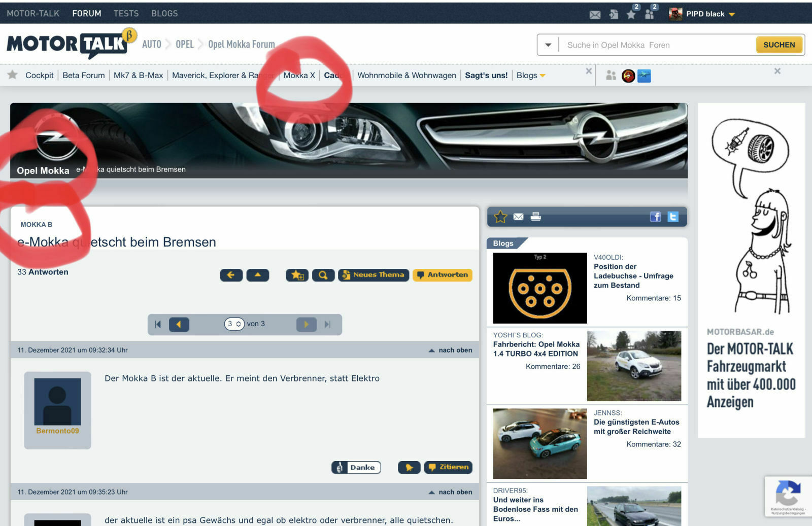Open Mk7 & B-Max favorite
Viewport: 812px width, 526px height.
coord(139,76)
